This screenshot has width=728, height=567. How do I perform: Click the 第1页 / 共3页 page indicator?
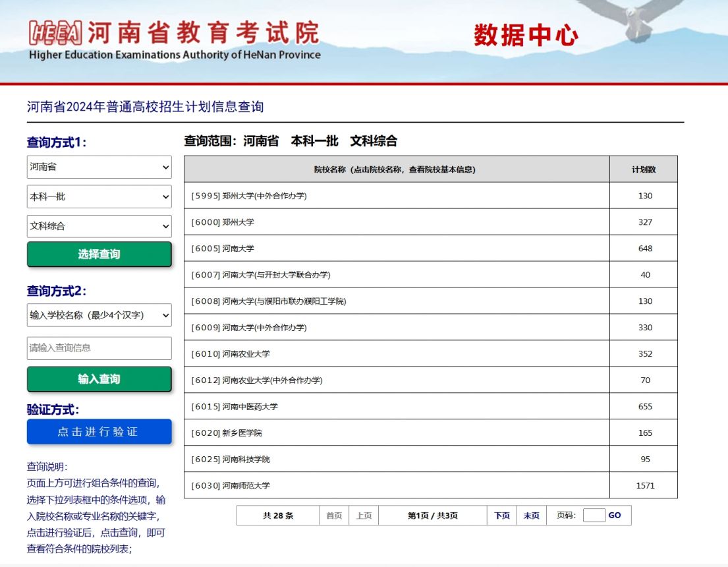click(x=433, y=516)
